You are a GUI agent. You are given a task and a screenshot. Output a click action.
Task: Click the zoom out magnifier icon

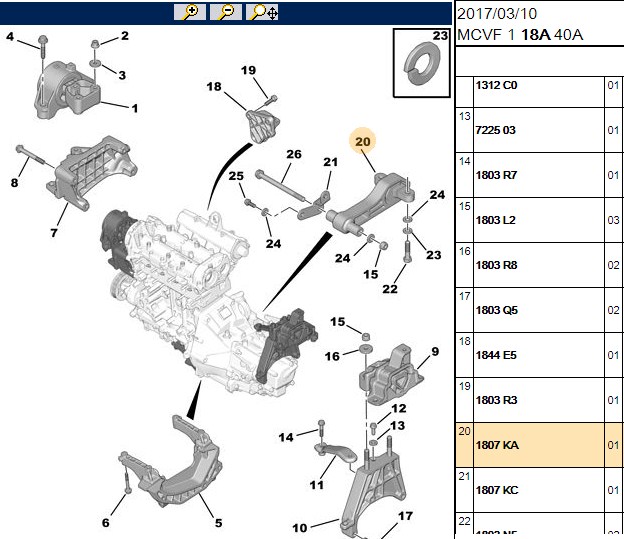tap(226, 12)
